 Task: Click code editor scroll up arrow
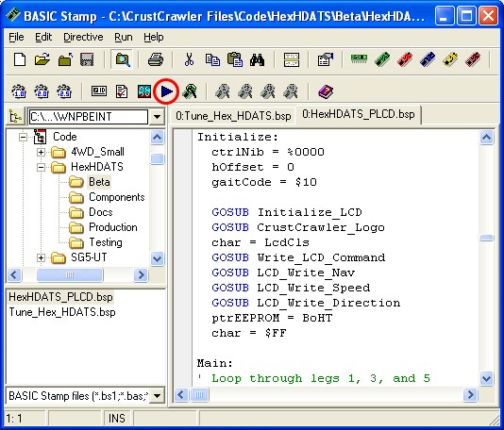click(486, 138)
